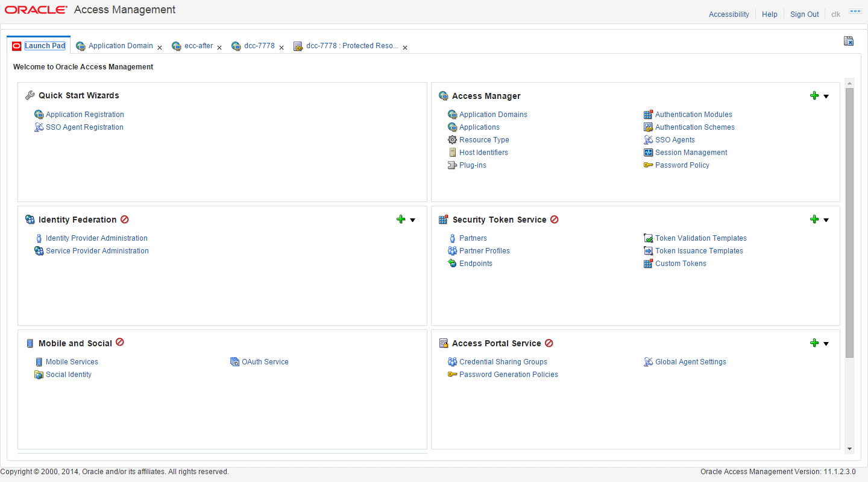Click the Identity Provider Administration icon
The height and width of the screenshot is (482, 868).
point(39,238)
